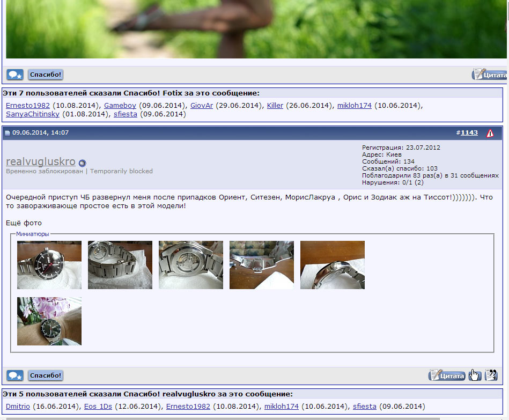This screenshot has width=509, height=420.
Task: Click the reply icon under Fotix's post
Action: tap(15, 75)
